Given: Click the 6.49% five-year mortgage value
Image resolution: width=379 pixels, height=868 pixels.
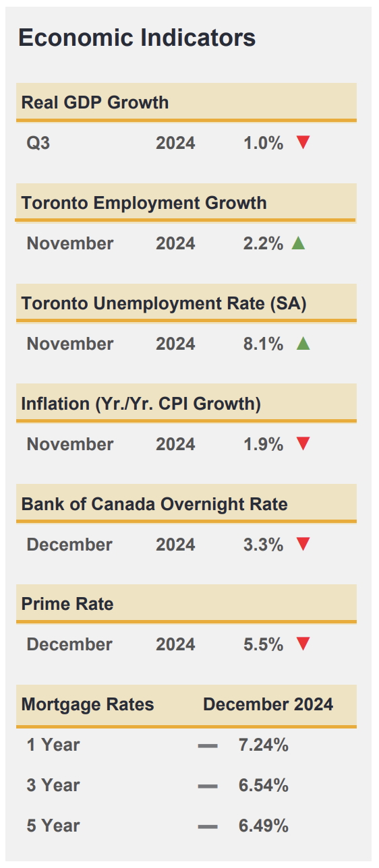Looking at the screenshot, I should pyautogui.click(x=264, y=826).
